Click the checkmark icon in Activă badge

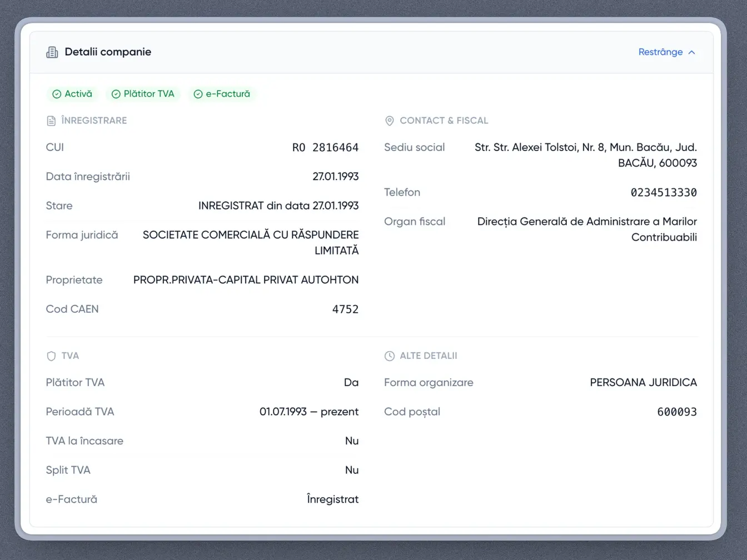coord(57,94)
